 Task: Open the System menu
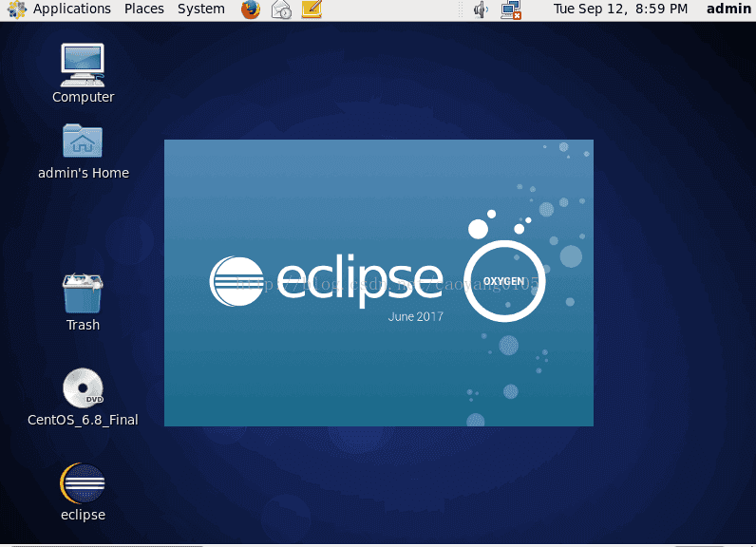tap(201, 9)
